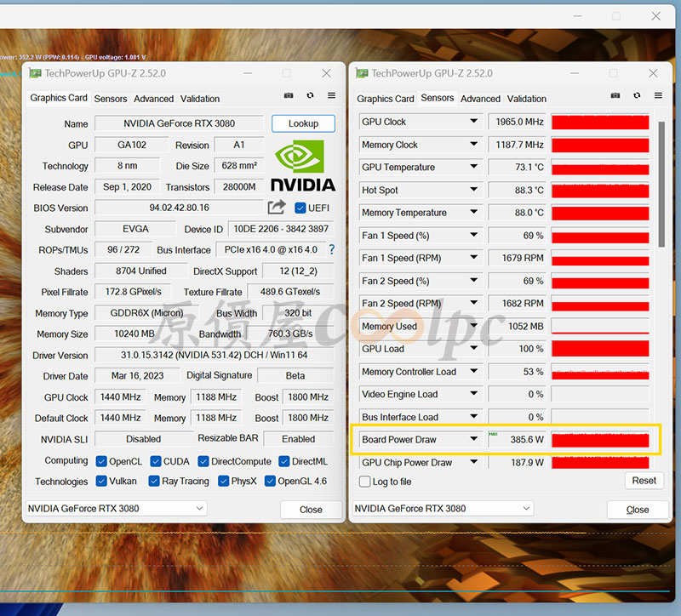Screen dimensions: 681x616
Task: Switch to Validation tab in left GPU-Z window
Action: [x=200, y=99]
